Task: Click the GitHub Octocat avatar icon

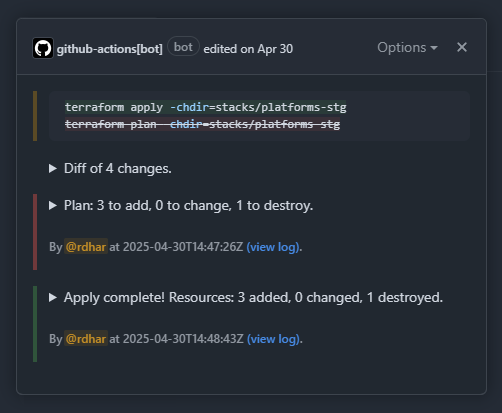Action: [x=43, y=48]
